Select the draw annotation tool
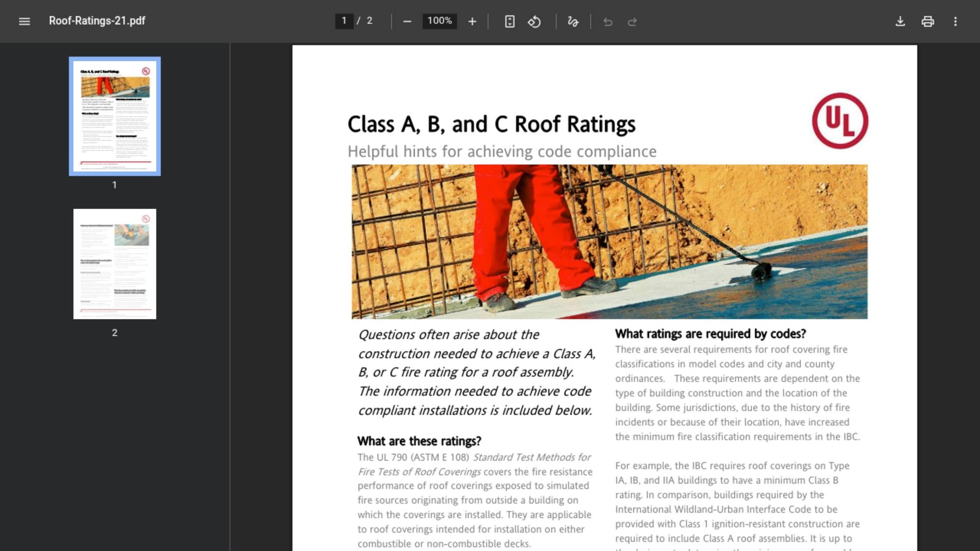Screen dimensions: 980x551 [x=573, y=22]
